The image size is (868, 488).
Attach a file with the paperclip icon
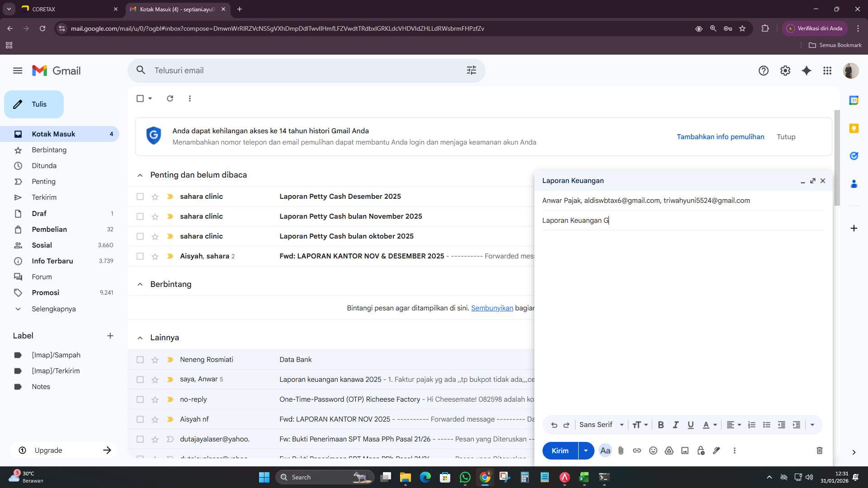(621, 450)
